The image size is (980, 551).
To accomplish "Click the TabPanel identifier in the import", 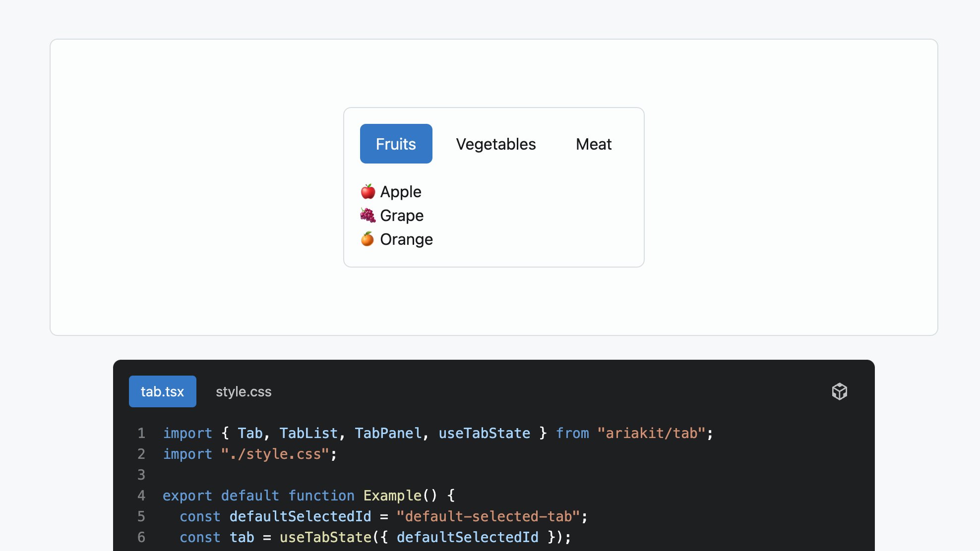I will pos(388,433).
